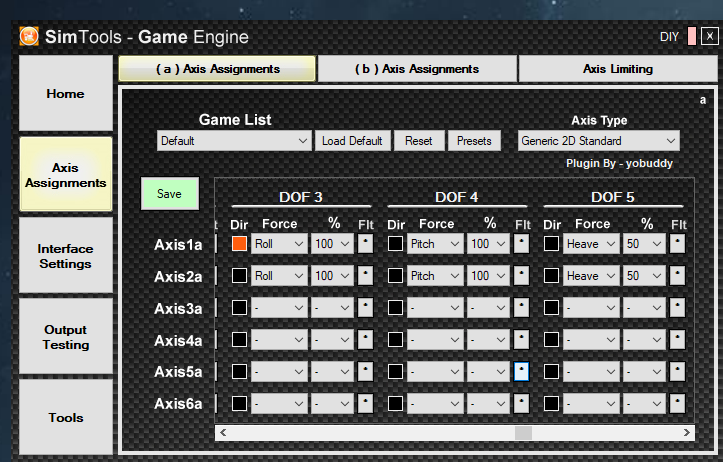Toggle Dir box for Axis1a DOF 4

point(395,243)
